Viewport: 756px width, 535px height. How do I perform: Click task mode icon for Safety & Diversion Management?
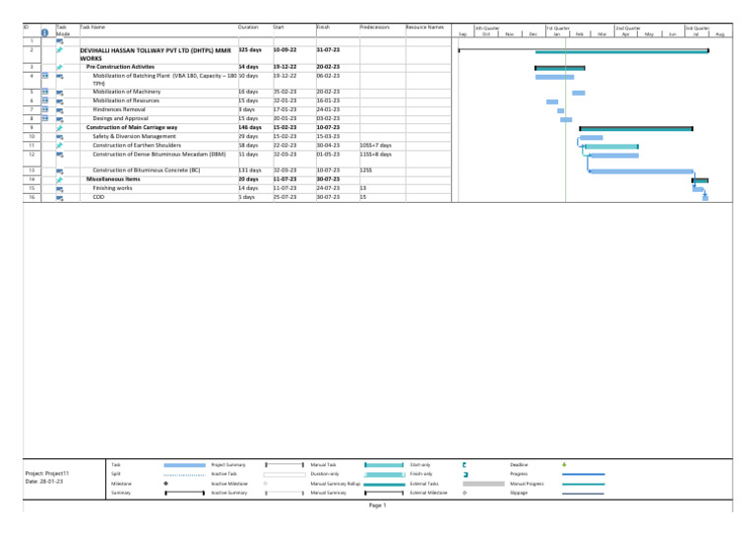[x=60, y=137]
